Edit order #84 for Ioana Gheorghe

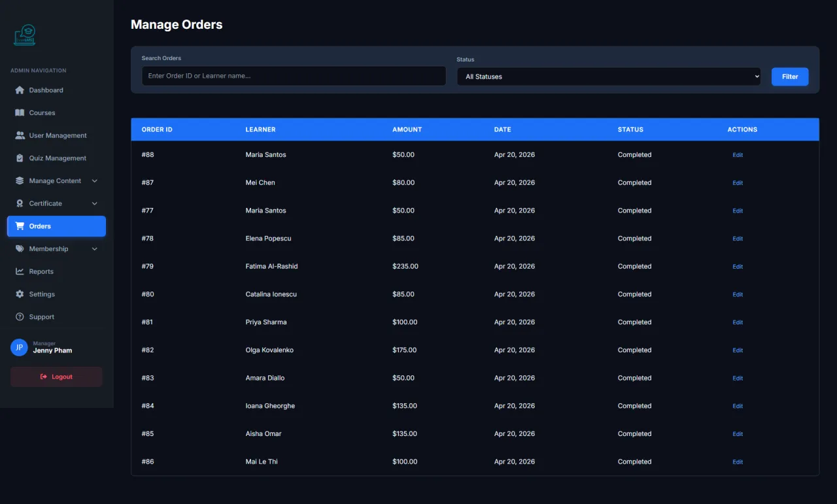pos(738,406)
